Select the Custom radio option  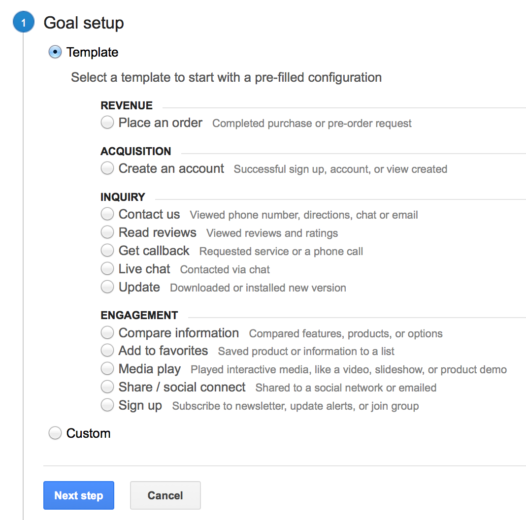tap(55, 433)
